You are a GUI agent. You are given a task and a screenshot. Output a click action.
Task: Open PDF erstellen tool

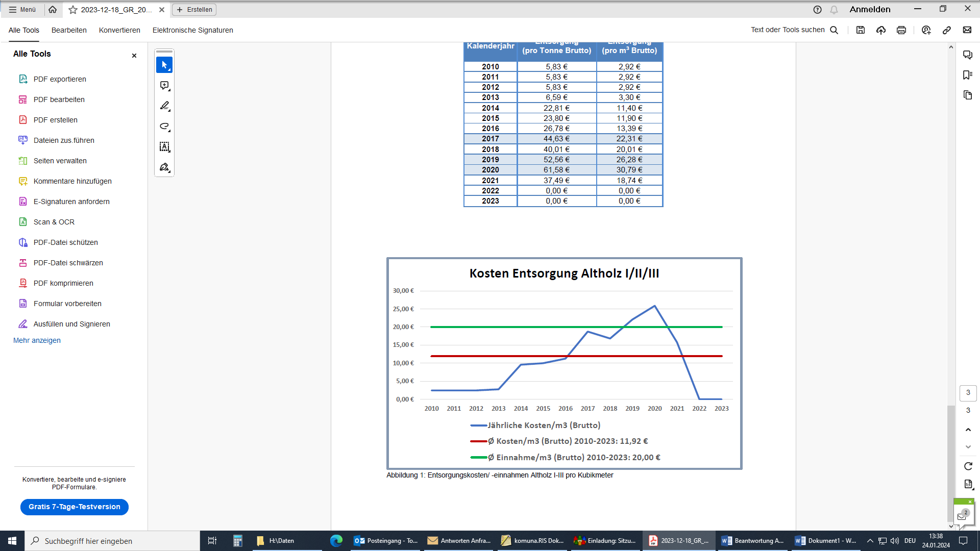(56, 120)
